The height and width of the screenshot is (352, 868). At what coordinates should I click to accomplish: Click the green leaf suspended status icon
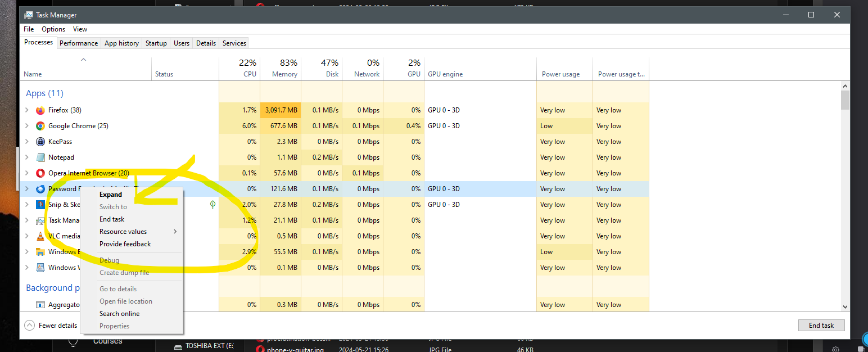click(x=213, y=205)
